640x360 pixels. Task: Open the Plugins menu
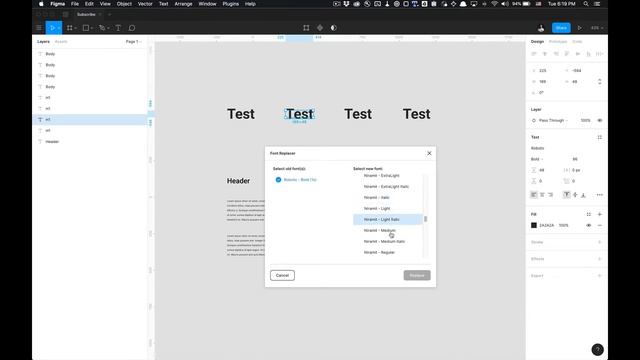(231, 4)
